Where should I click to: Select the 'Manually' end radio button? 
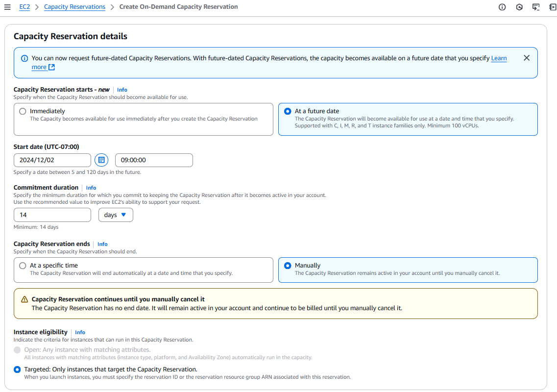coord(288,266)
